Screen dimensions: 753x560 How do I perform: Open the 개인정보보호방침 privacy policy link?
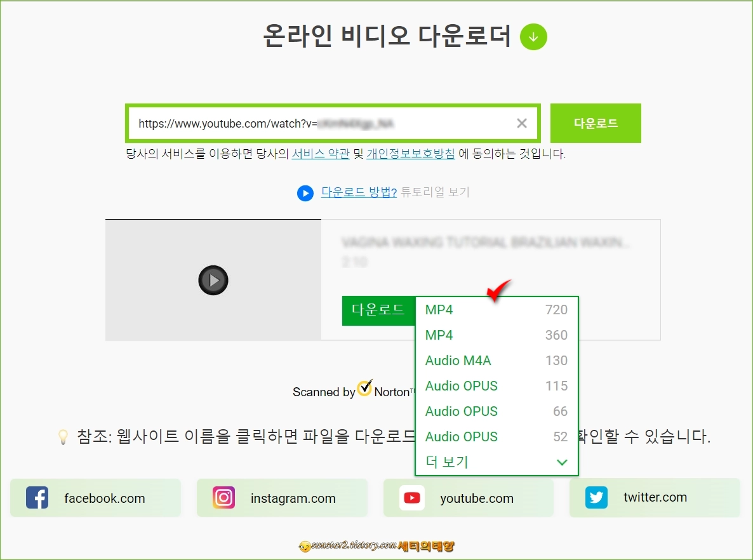(x=410, y=154)
